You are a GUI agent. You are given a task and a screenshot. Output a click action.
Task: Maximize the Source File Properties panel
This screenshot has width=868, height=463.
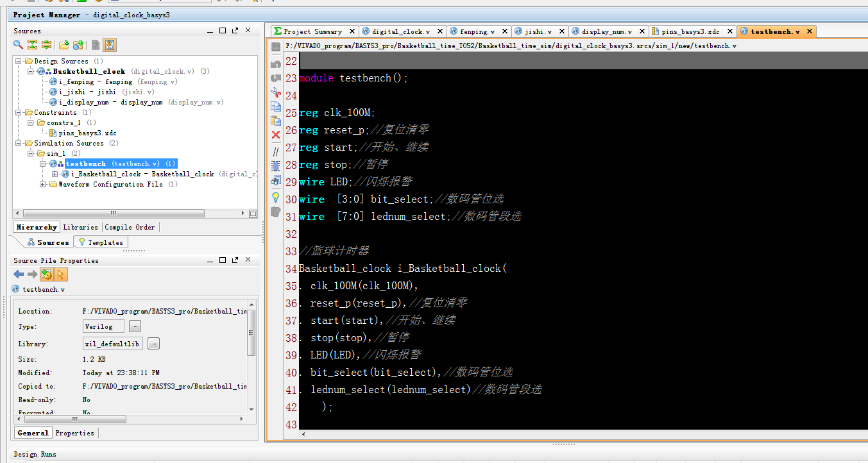click(223, 260)
